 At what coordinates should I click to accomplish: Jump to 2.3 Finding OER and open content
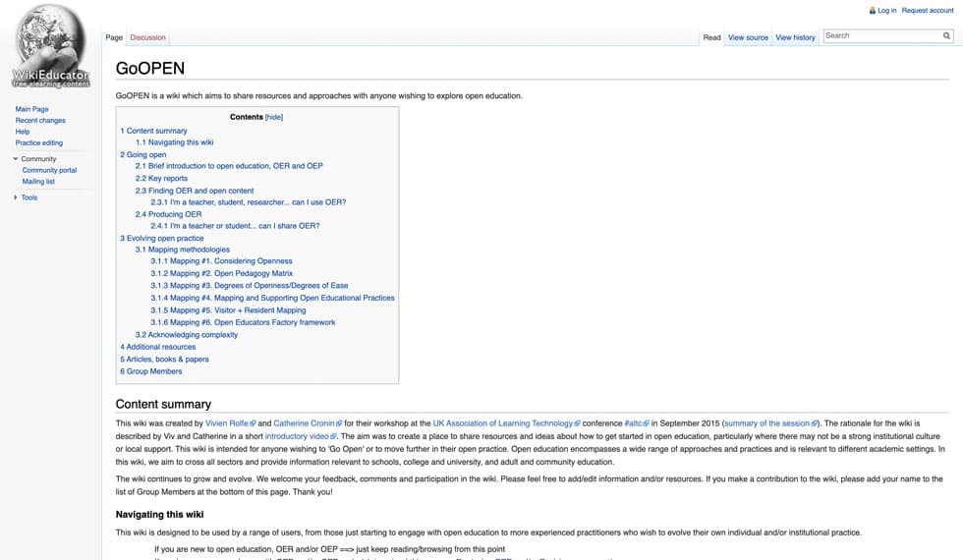coord(195,191)
